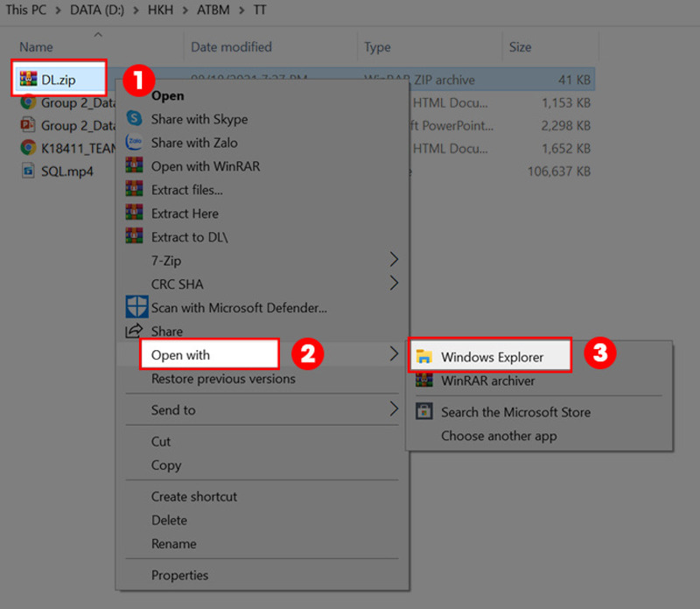This screenshot has height=609, width=700.
Task: Click the WinRAR icon beside DL.zip
Action: click(x=28, y=78)
